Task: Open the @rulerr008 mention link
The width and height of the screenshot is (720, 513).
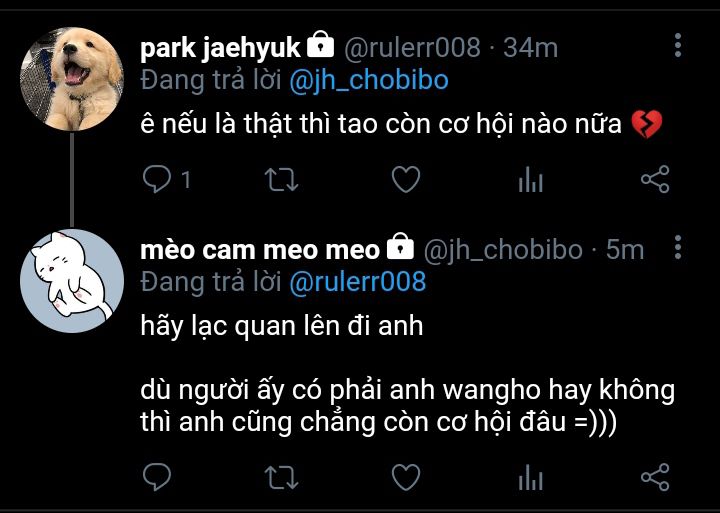Action: tap(358, 282)
